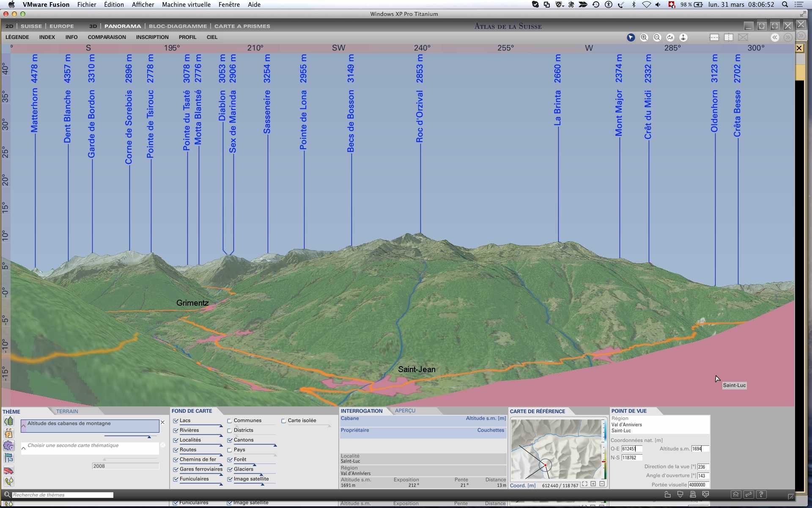Expand the Altitude des cabanes de montagne selector
Screen dimensions: 812x508
(x=24, y=426)
